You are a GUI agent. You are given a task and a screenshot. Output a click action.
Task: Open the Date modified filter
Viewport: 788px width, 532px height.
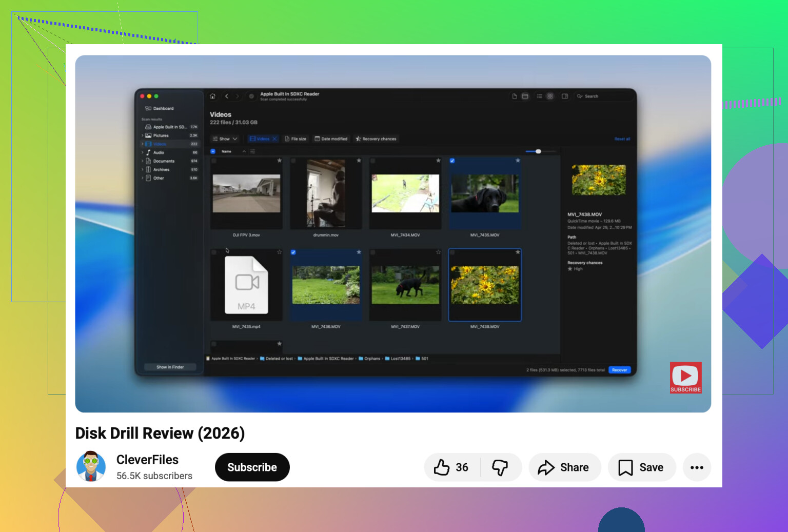click(331, 139)
